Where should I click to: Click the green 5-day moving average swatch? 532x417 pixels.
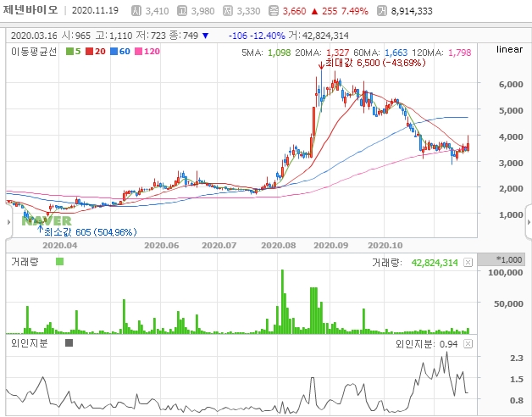(69, 52)
